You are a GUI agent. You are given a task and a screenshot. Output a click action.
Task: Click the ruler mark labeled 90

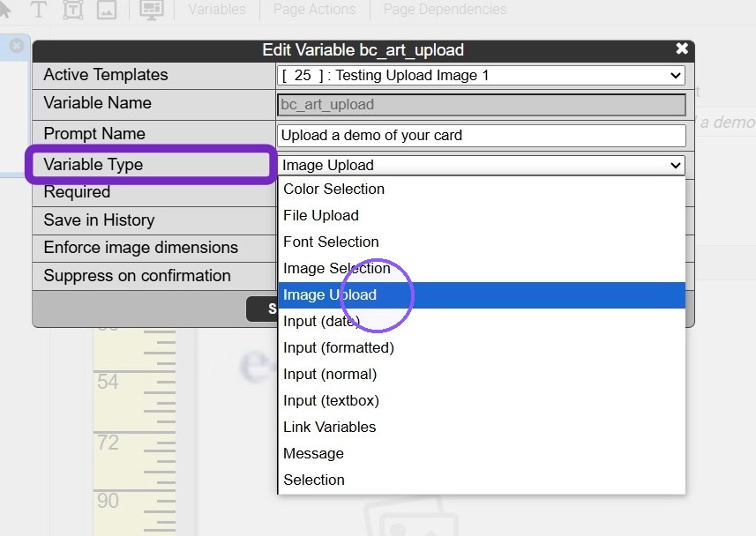coord(108,501)
